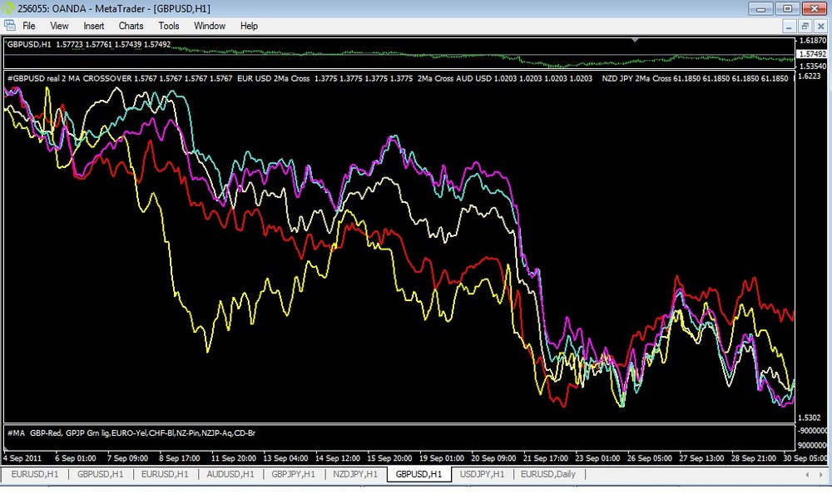
Task: Click the 1.6223 price scale value
Action: (810, 76)
